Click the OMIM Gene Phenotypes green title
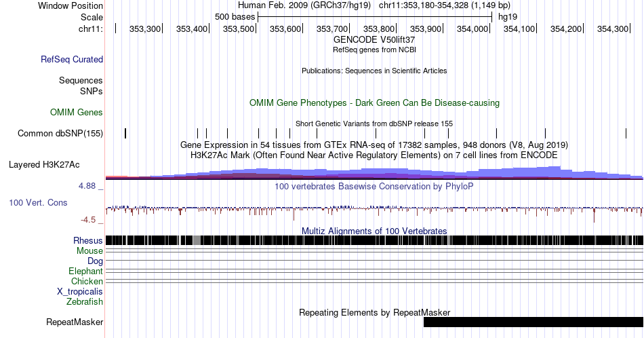644x338 pixels. pos(374,102)
